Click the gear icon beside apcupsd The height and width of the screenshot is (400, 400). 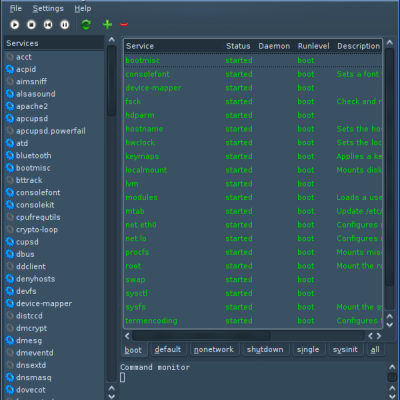10,119
